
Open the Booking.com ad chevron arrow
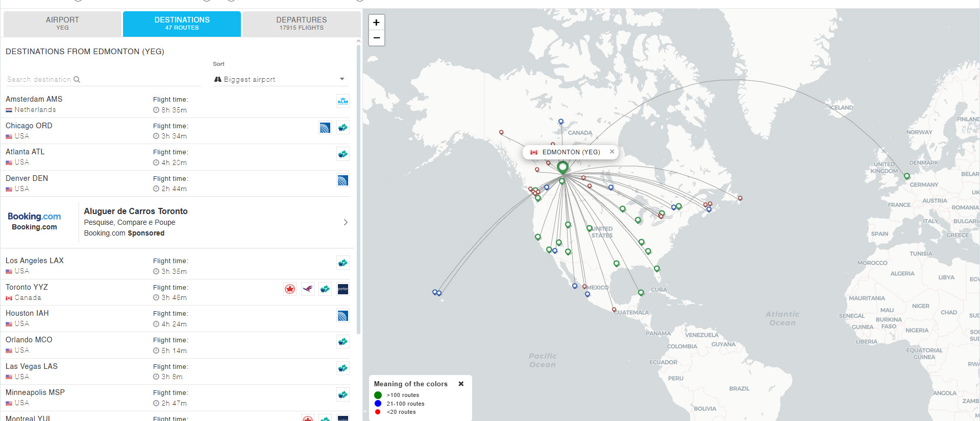click(346, 222)
